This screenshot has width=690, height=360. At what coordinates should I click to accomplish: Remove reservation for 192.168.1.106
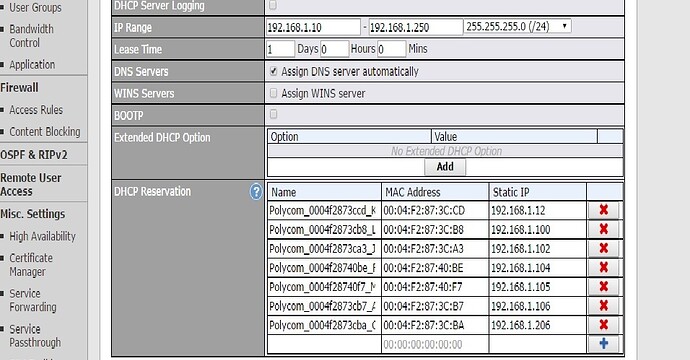603,305
